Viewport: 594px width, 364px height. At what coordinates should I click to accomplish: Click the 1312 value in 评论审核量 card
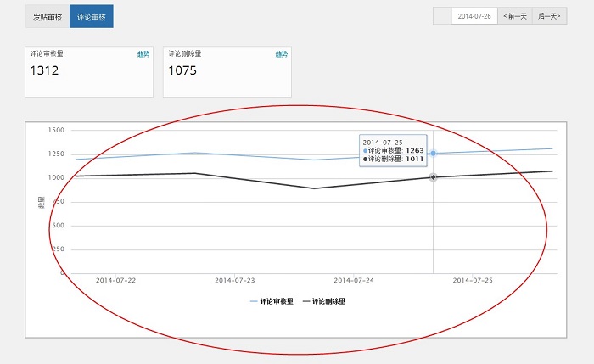point(44,70)
